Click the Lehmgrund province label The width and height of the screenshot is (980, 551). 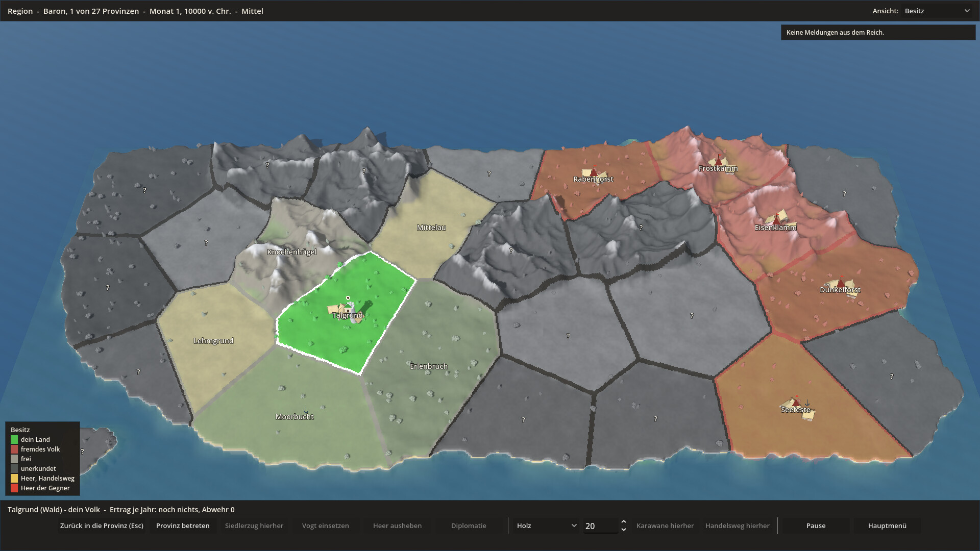(213, 341)
